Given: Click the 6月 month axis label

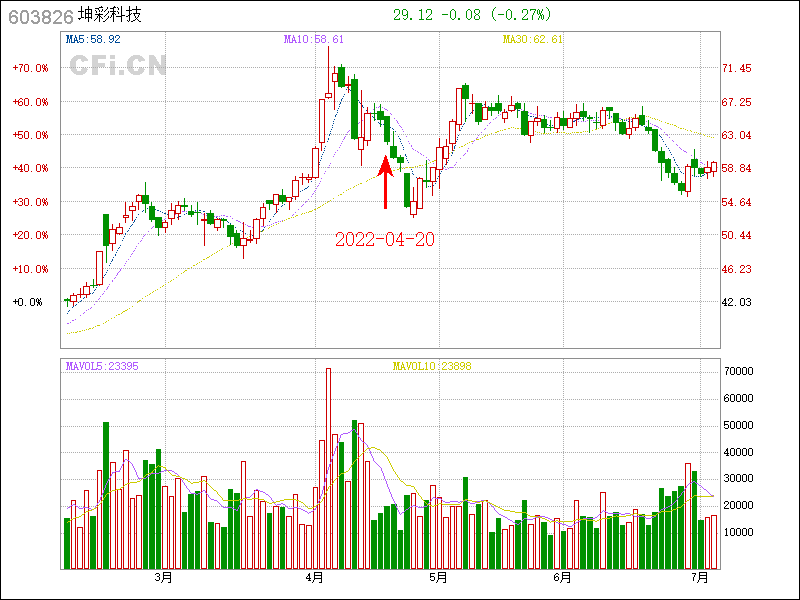Looking at the screenshot, I should (x=562, y=578).
